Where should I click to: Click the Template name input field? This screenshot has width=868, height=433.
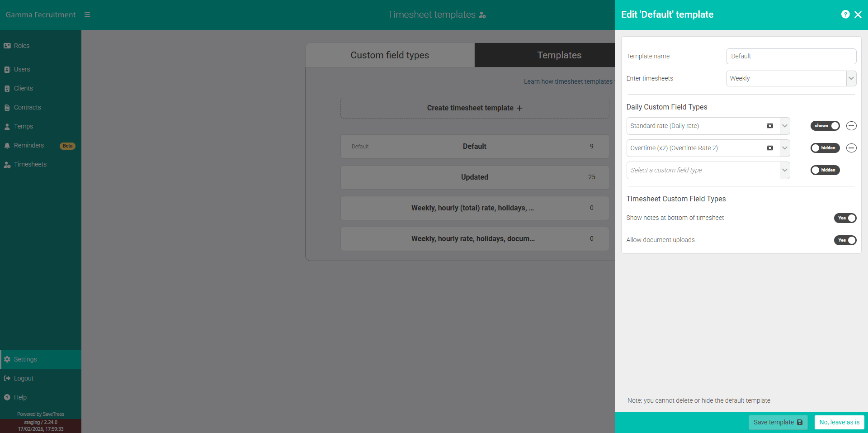click(790, 56)
